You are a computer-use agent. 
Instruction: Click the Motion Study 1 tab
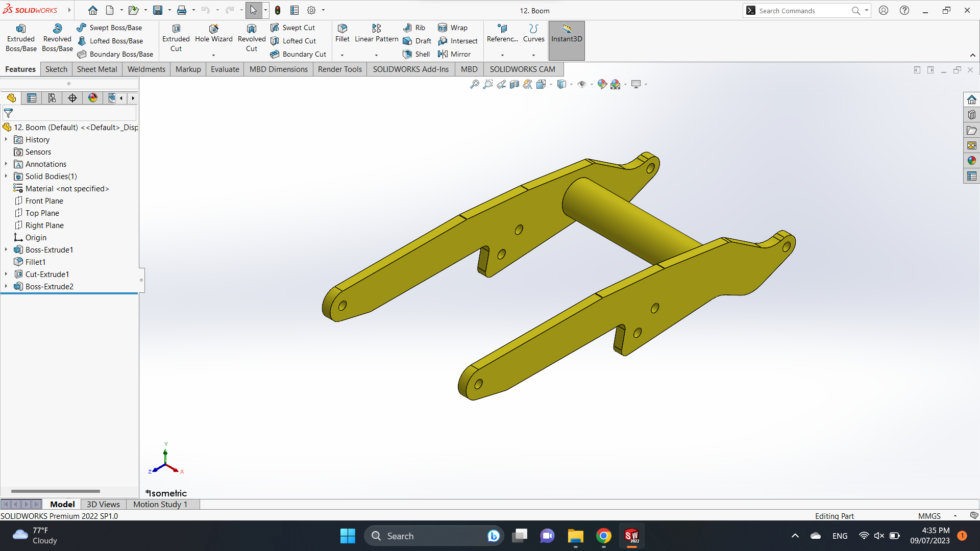[x=160, y=504]
